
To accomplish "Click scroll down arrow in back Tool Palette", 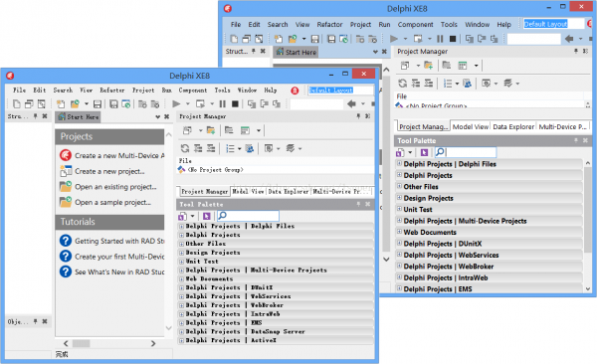I will coord(588,289).
